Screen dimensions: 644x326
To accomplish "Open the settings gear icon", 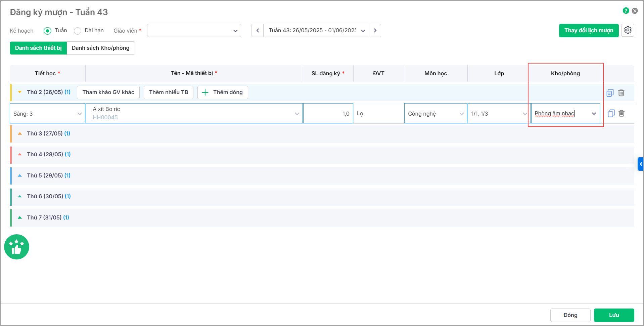I will (x=628, y=30).
